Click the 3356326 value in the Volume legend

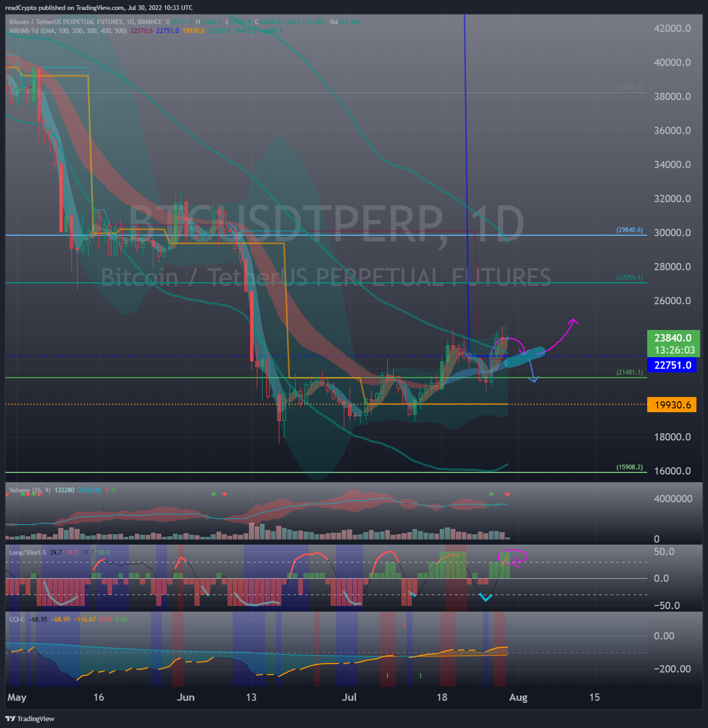coord(89,490)
